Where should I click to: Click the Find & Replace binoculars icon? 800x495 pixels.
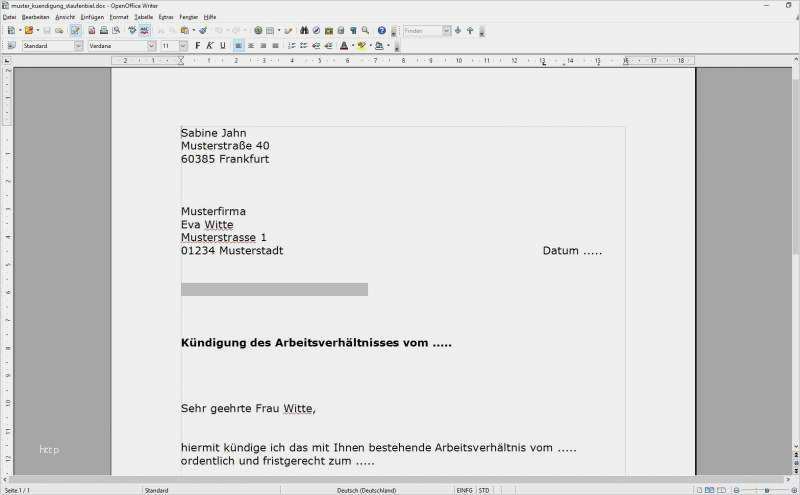coord(304,31)
